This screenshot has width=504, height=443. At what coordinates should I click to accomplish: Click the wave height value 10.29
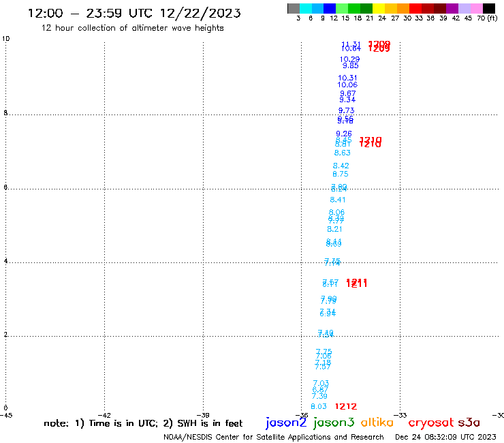(349, 59)
